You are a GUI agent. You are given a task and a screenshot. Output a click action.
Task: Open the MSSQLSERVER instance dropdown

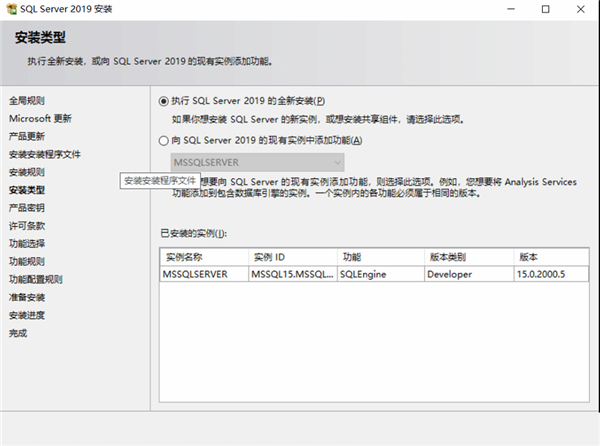pyautogui.click(x=258, y=162)
